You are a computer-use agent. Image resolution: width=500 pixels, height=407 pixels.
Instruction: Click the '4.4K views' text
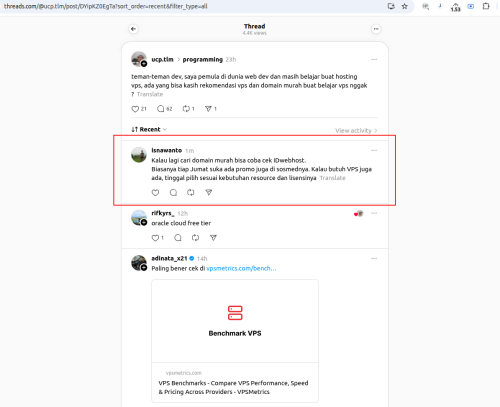click(x=254, y=33)
